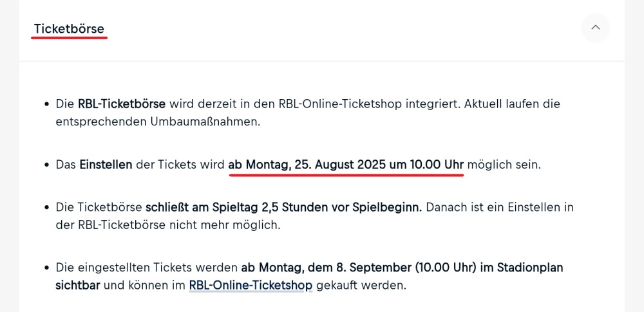
Task: Click the red underline beneath Ticketbörse heading
Action: [x=69, y=38]
